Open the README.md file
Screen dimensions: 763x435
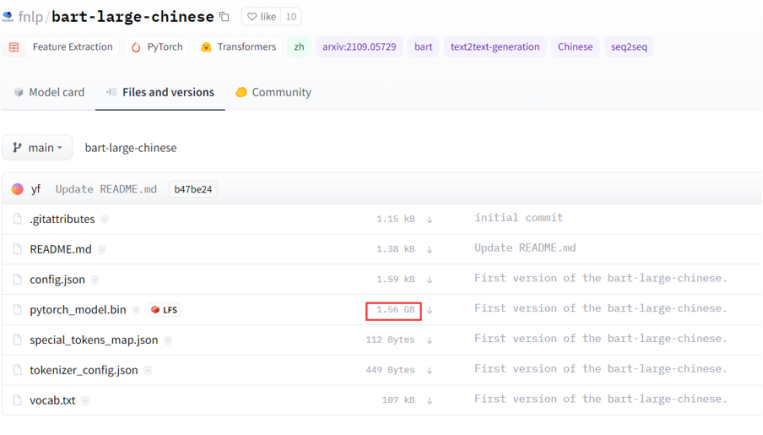[x=60, y=249]
